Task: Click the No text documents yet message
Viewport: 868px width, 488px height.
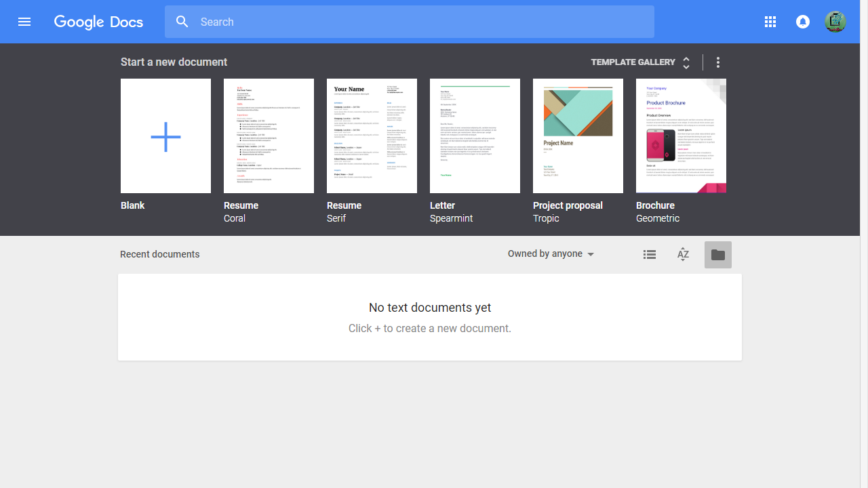Action: [x=430, y=308]
